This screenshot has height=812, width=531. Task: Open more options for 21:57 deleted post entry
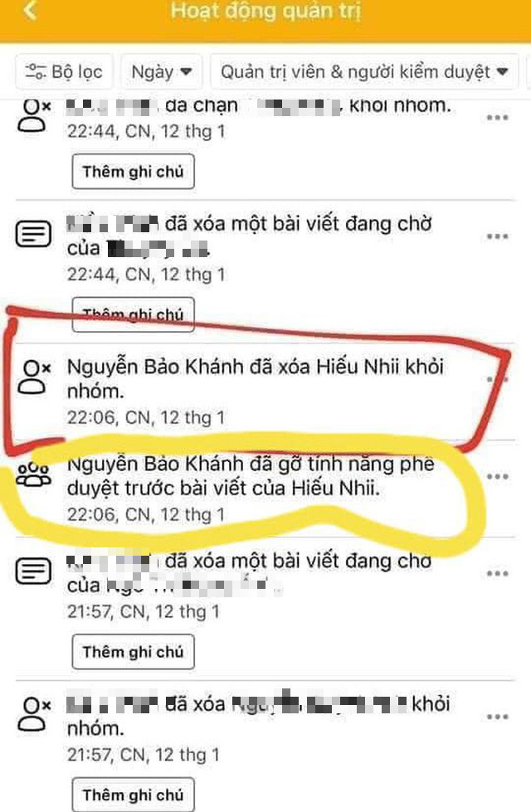497,573
